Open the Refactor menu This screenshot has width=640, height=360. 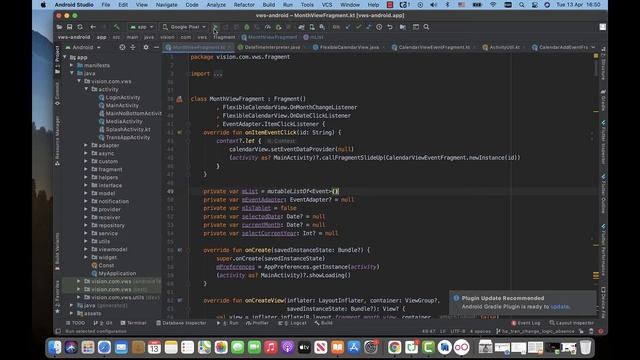(244, 5)
